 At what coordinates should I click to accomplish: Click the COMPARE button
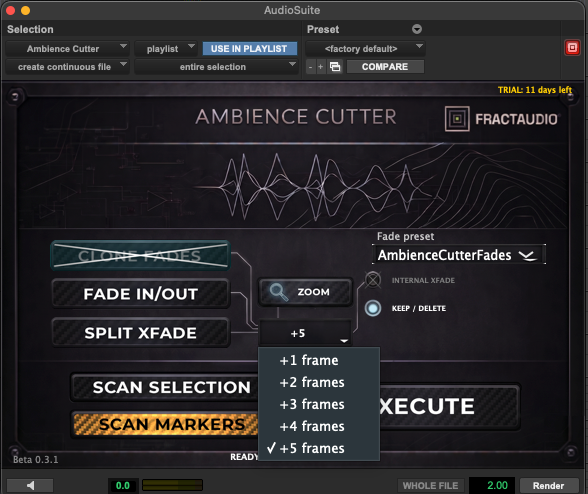(385, 67)
